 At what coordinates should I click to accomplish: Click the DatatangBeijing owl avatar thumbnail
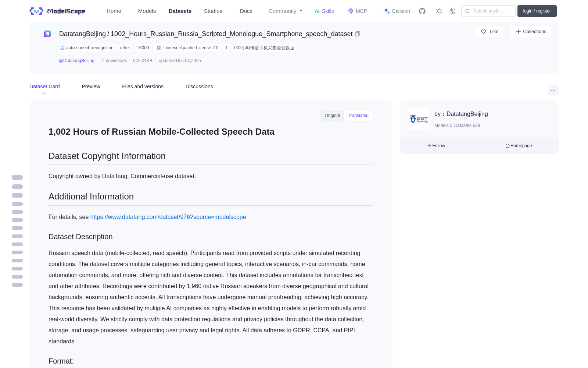[418, 119]
